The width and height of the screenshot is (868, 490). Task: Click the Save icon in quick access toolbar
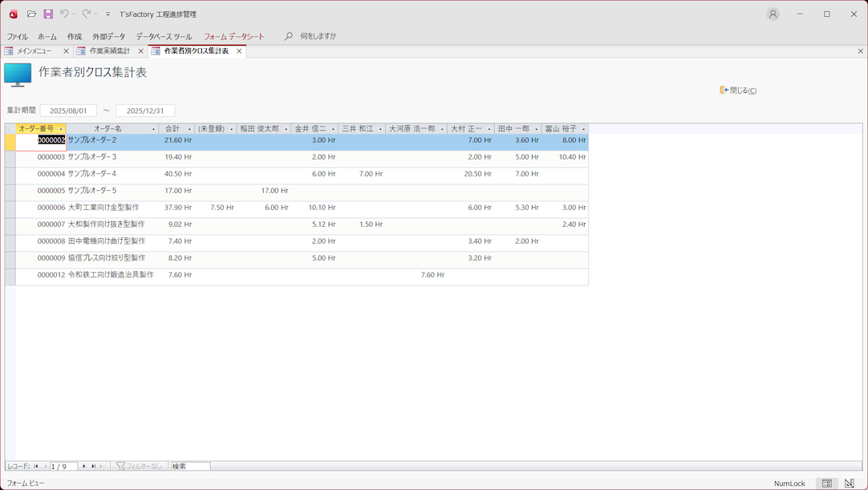pos(48,14)
